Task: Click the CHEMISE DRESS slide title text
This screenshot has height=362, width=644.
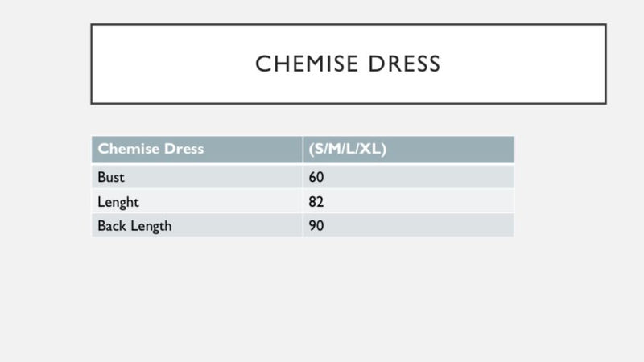Action: point(348,64)
